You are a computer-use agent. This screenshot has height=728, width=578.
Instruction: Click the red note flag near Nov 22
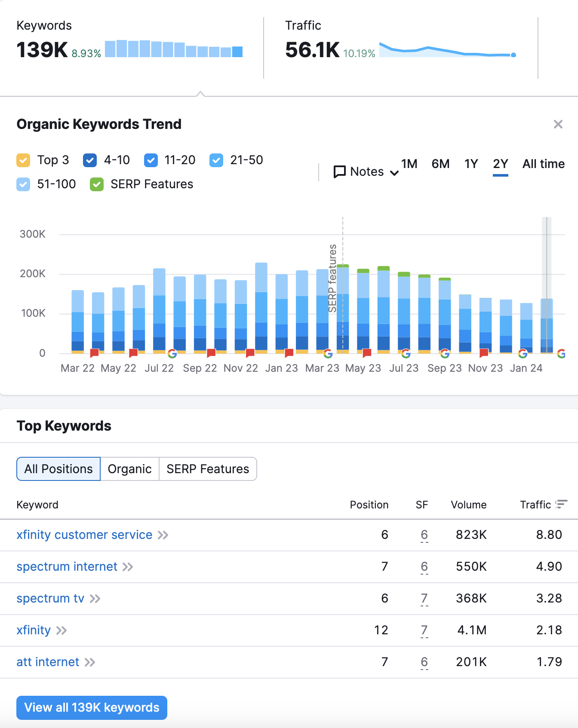250,353
